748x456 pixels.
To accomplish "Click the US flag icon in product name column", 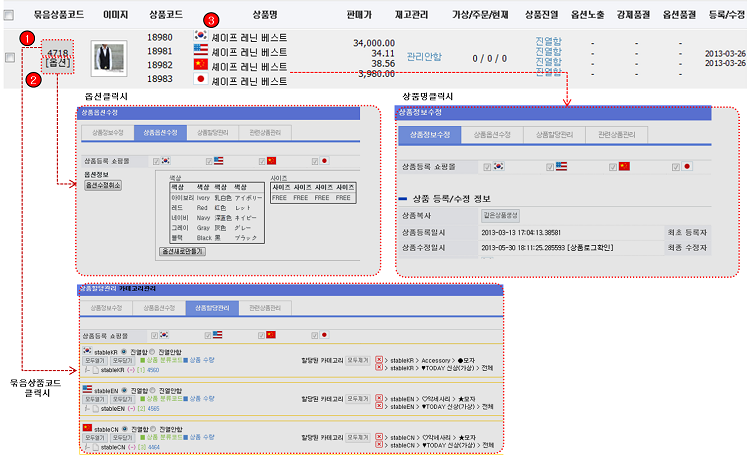I will pyautogui.click(x=198, y=50).
